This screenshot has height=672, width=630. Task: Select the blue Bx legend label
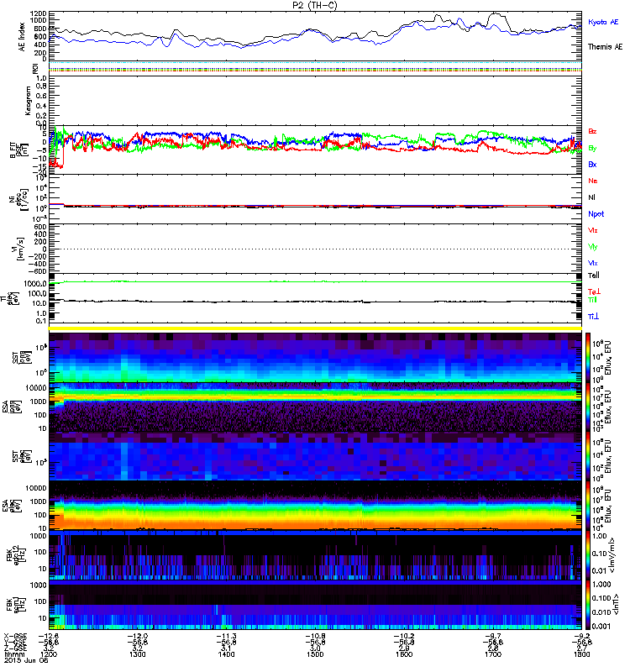(x=592, y=164)
